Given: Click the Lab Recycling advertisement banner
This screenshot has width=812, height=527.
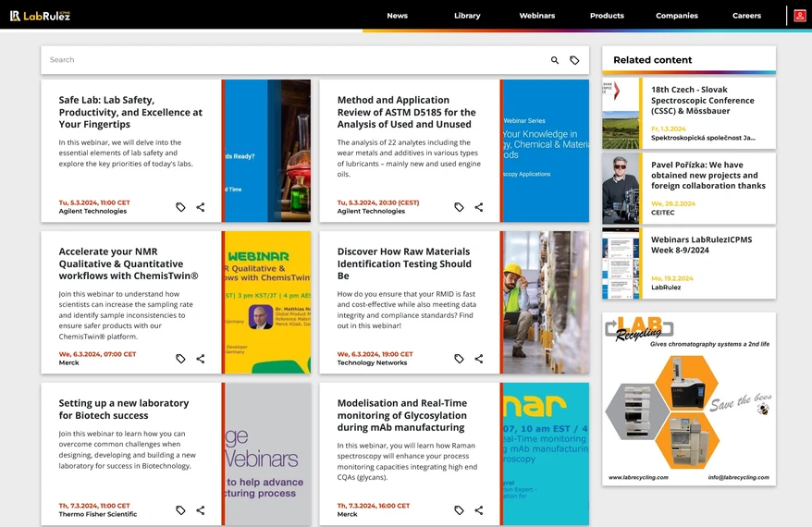Looking at the screenshot, I should point(689,398).
